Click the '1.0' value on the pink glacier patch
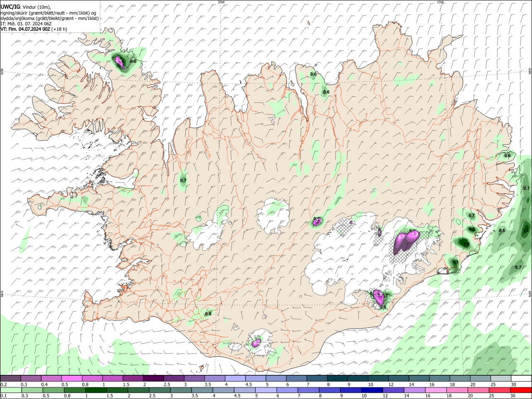 tap(414, 234)
